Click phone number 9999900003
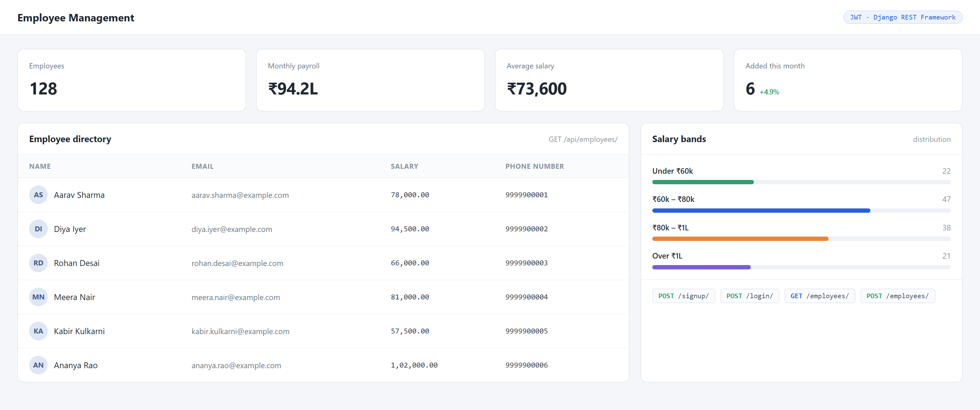The width and height of the screenshot is (980, 410). point(527,263)
